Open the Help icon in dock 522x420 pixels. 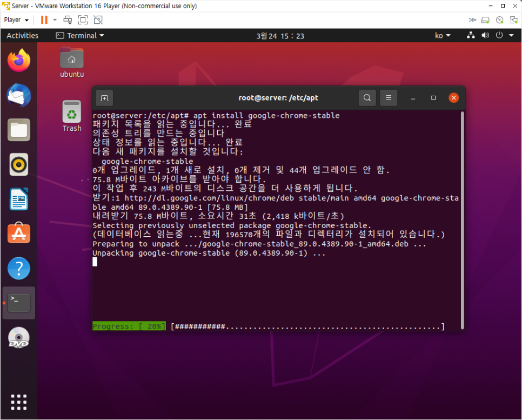(19, 269)
